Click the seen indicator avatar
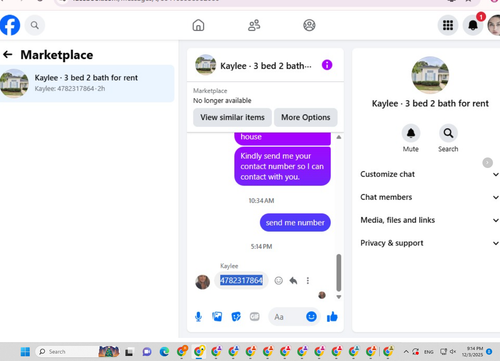This screenshot has height=361, width=500. pos(322,295)
